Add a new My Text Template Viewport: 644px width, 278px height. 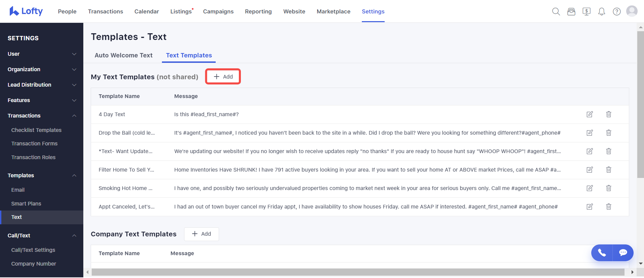[x=223, y=77]
